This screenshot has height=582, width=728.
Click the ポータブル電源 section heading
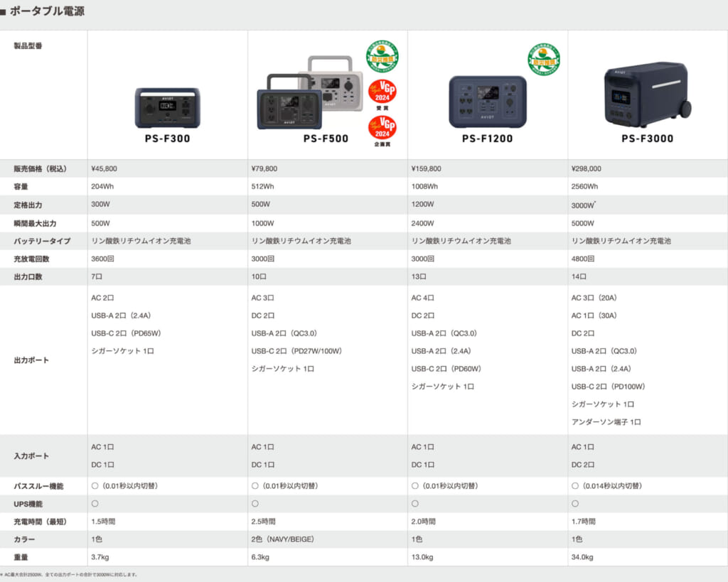tap(47, 11)
